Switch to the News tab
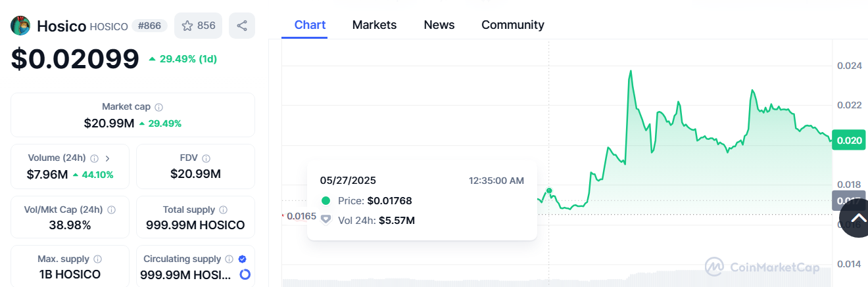 pos(439,25)
